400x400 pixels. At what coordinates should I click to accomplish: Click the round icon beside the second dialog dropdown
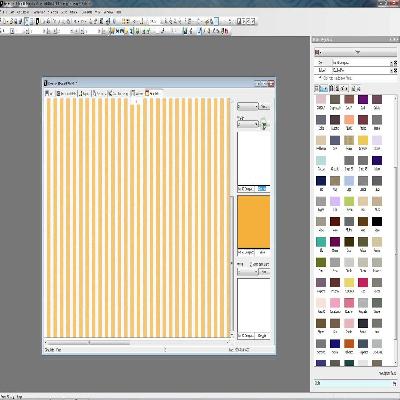(x=264, y=124)
